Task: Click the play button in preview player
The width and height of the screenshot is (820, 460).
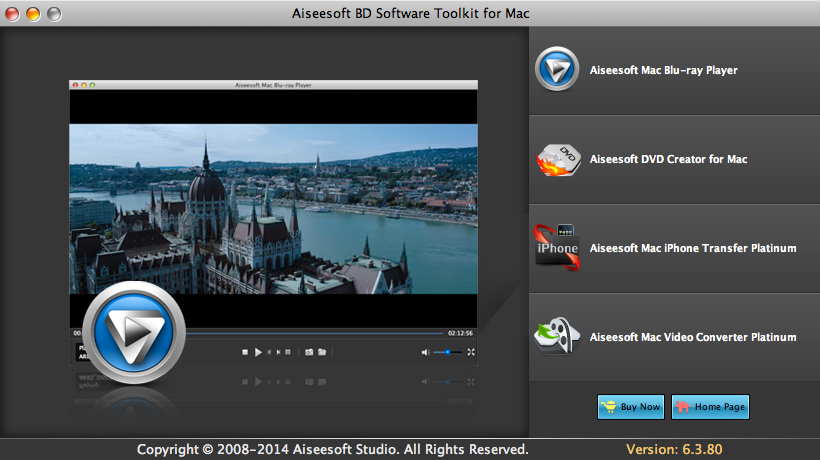Action: [258, 352]
